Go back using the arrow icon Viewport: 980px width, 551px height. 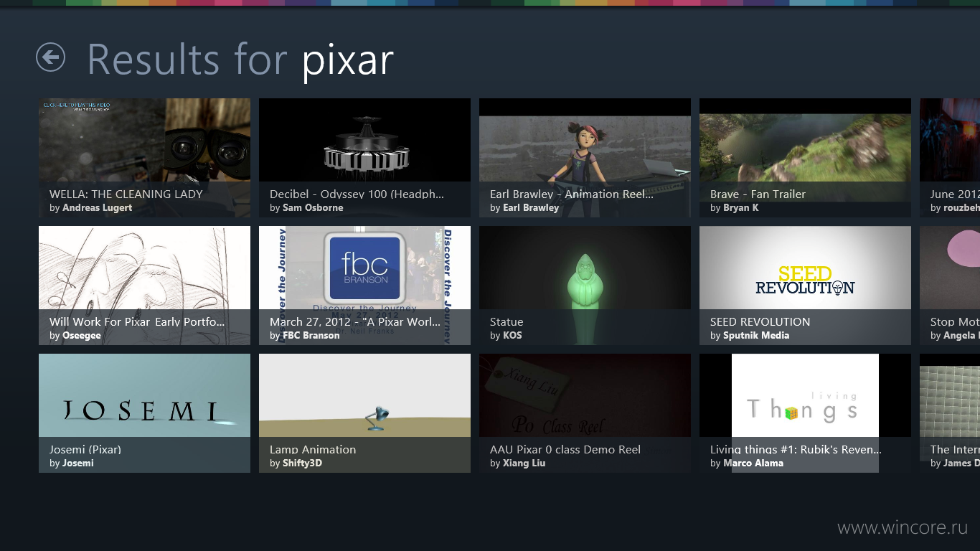[x=51, y=57]
